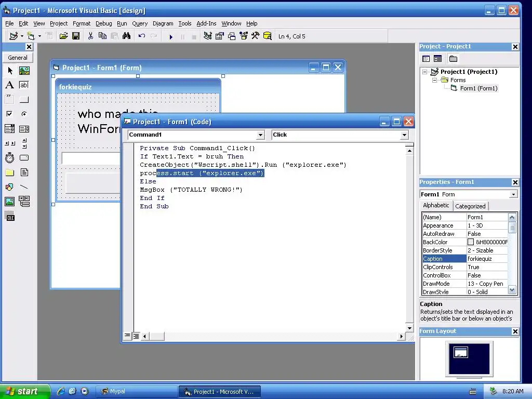Click the Toolbox hammer and wrench icon
This screenshot has width=532, height=399.
coord(255,36)
